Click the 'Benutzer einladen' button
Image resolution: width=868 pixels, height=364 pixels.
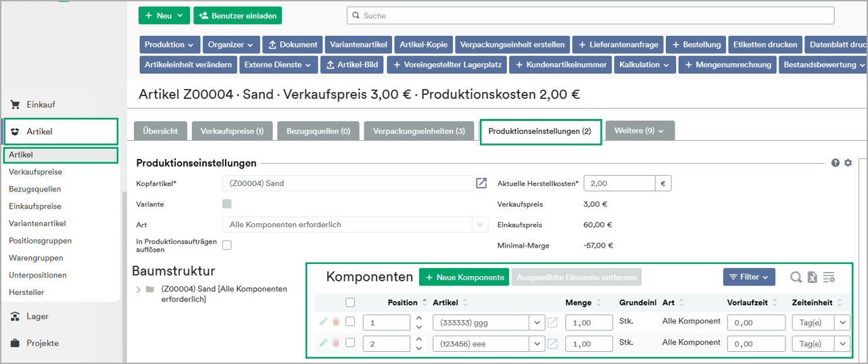pos(237,15)
